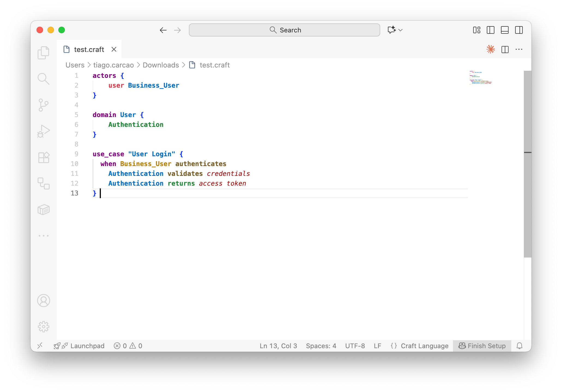Open Run and Debug view

pos(44,131)
